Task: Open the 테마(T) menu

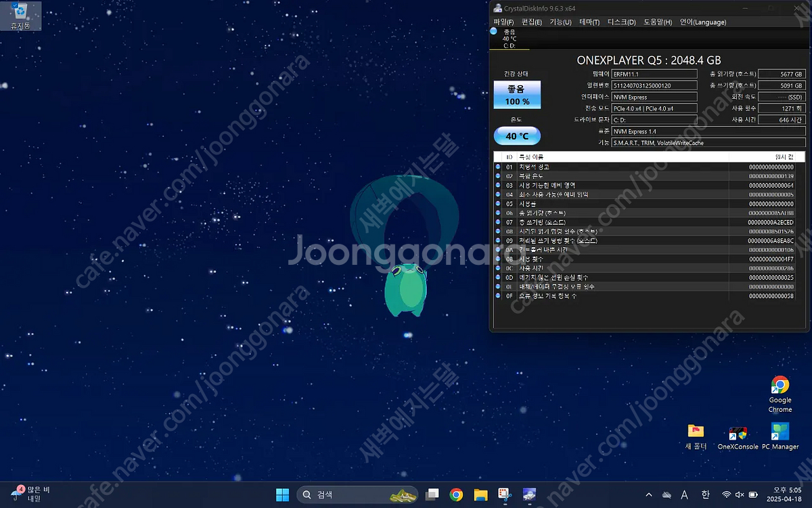Action: click(589, 22)
